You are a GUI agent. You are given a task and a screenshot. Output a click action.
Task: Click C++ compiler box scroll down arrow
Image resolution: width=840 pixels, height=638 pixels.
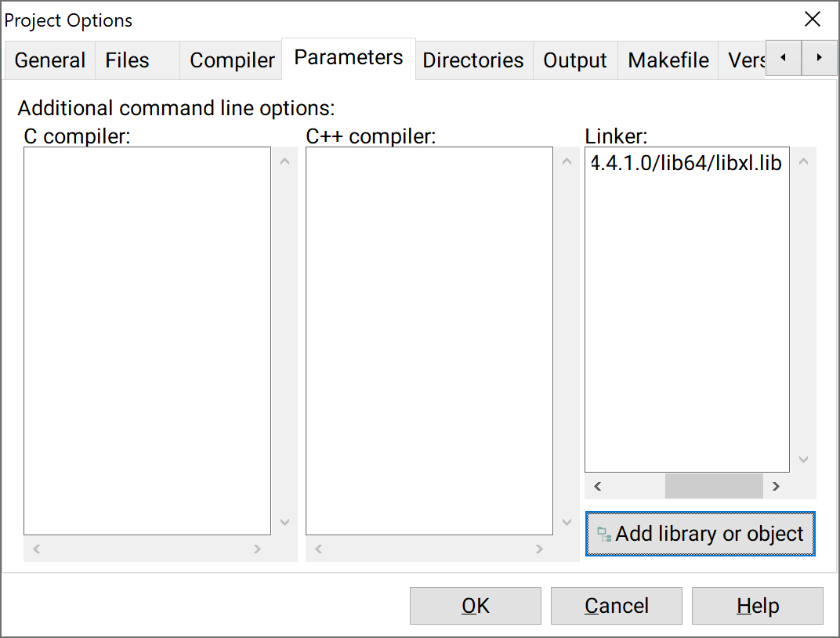click(567, 522)
